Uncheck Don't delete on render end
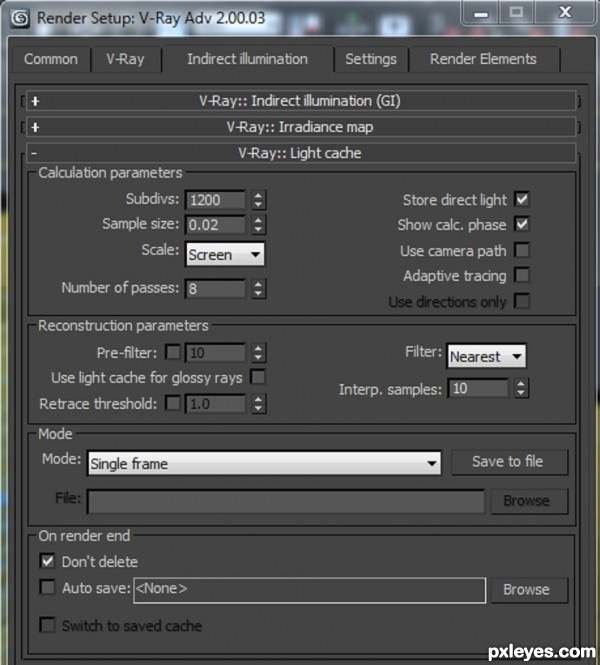The height and width of the screenshot is (665, 600). (x=47, y=561)
